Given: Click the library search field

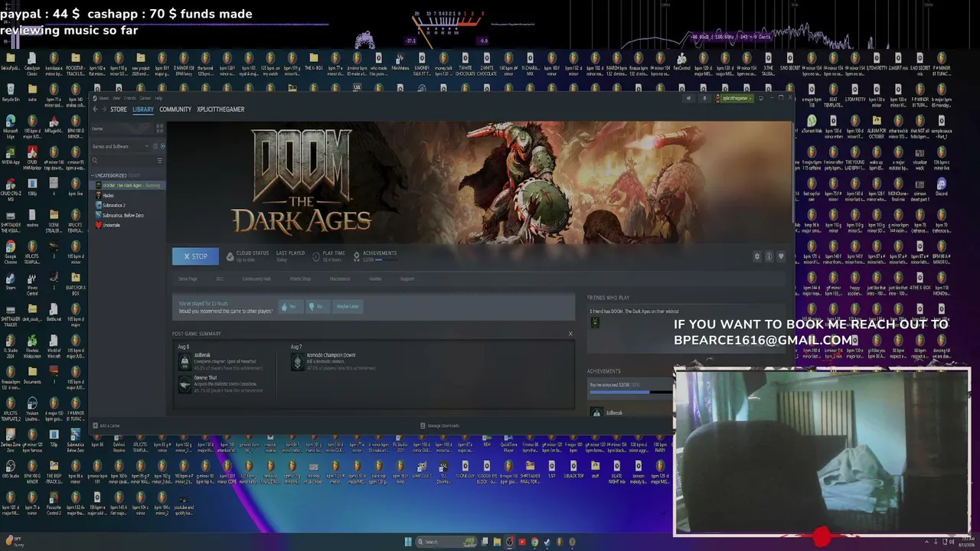Looking at the screenshot, I should click(122, 161).
